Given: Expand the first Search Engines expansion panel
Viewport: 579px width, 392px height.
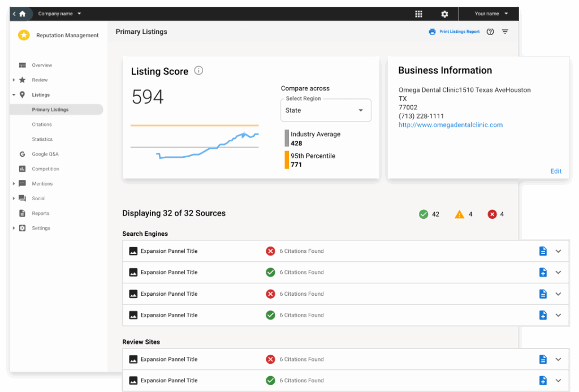Looking at the screenshot, I should tap(558, 251).
